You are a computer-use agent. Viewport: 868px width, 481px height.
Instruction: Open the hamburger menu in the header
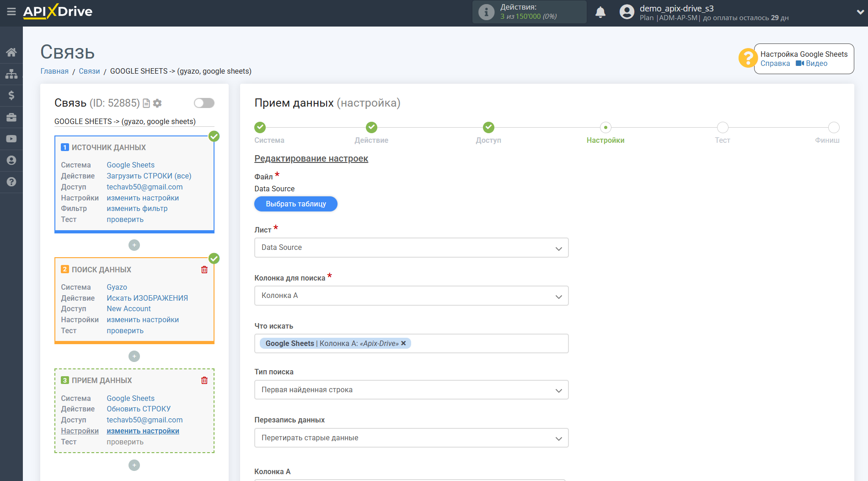(x=11, y=12)
